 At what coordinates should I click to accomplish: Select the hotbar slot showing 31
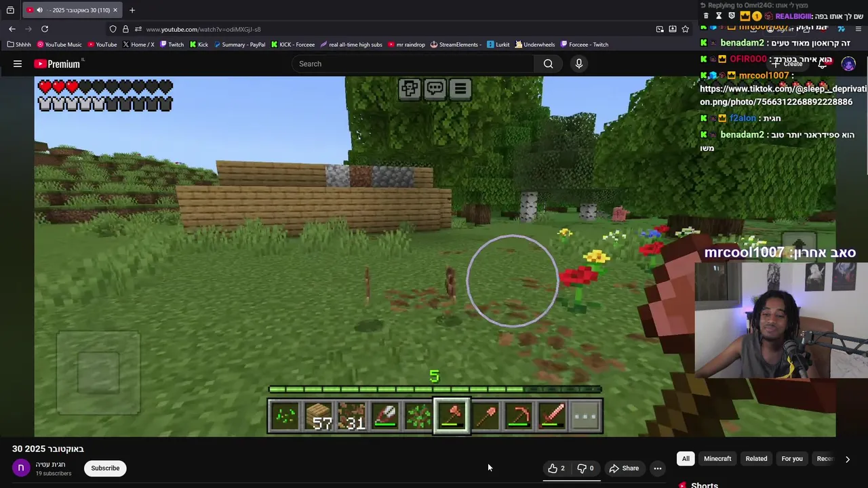[351, 415]
